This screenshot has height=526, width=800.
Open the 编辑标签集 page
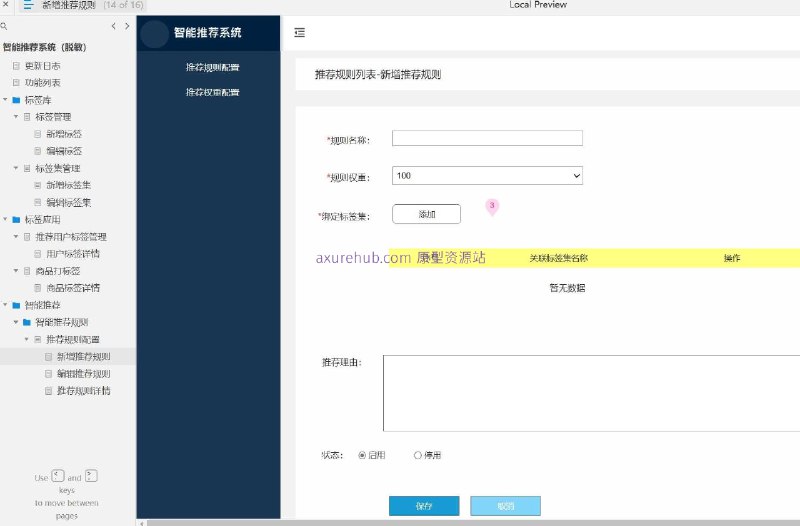pos(68,203)
